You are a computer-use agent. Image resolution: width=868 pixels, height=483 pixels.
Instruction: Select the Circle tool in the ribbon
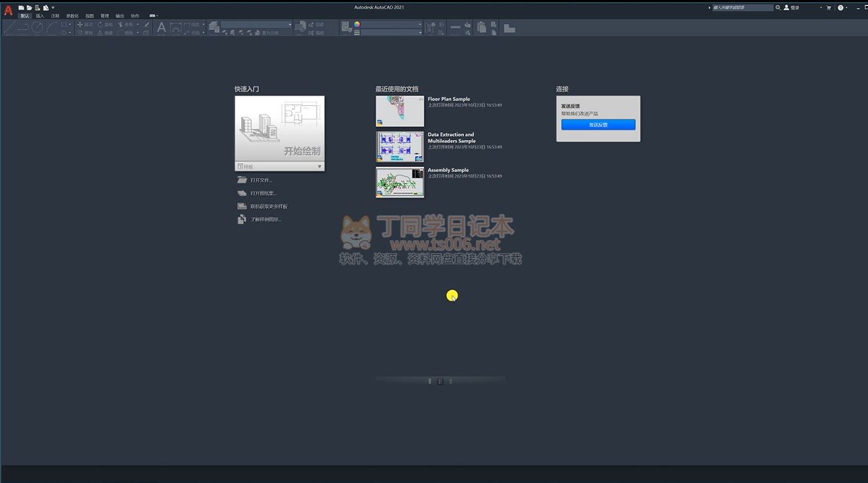pos(37,28)
